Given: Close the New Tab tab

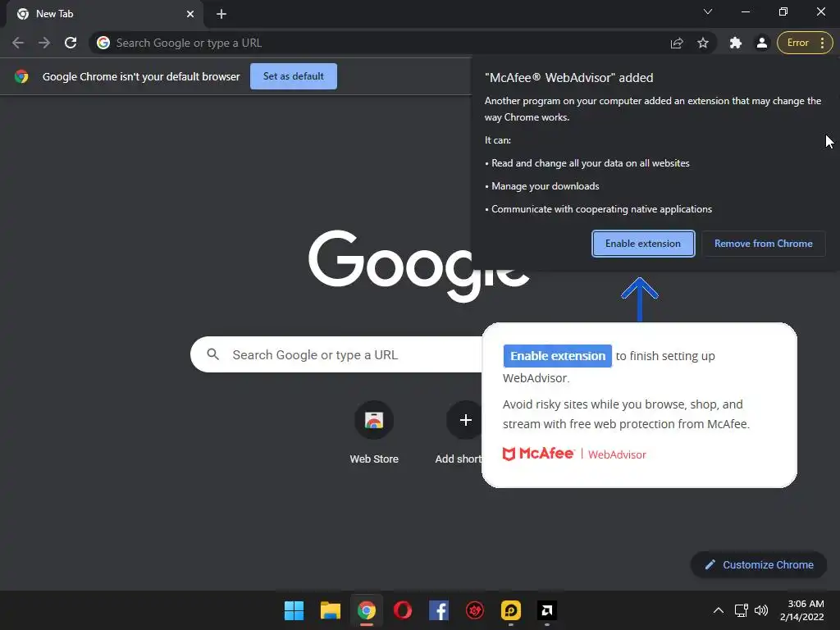Looking at the screenshot, I should pyautogui.click(x=190, y=14).
